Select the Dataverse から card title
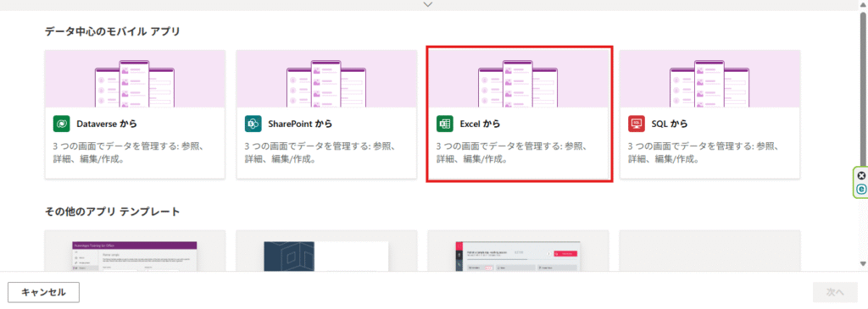The height and width of the screenshot is (309, 868). pyautogui.click(x=107, y=124)
